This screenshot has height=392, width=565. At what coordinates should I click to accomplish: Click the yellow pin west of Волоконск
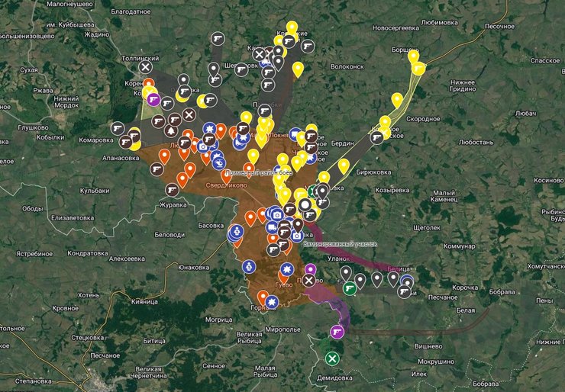click(x=298, y=69)
